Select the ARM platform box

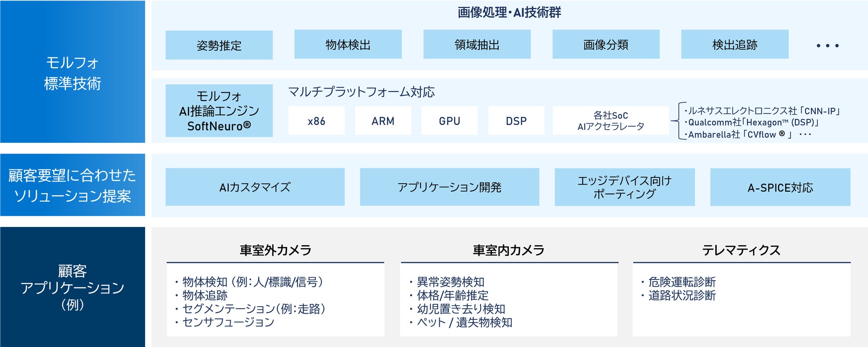383,121
